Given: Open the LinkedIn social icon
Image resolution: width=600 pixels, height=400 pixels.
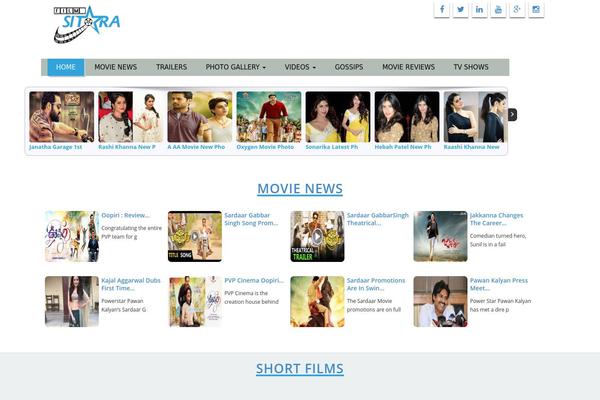Looking at the screenshot, I should (479, 10).
